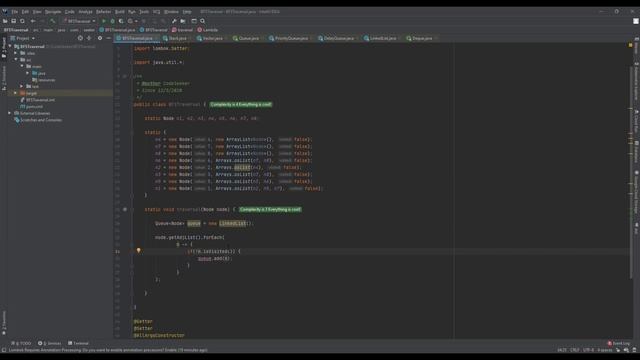The width and height of the screenshot is (640, 360).
Task: Click the Debug bug icon
Action: coord(113,21)
